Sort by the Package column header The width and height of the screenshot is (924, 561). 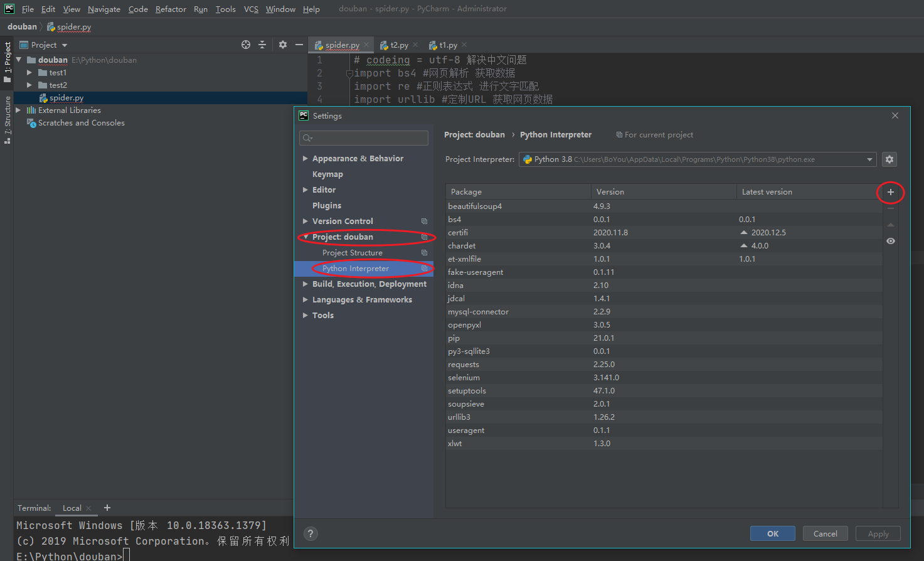click(518, 192)
